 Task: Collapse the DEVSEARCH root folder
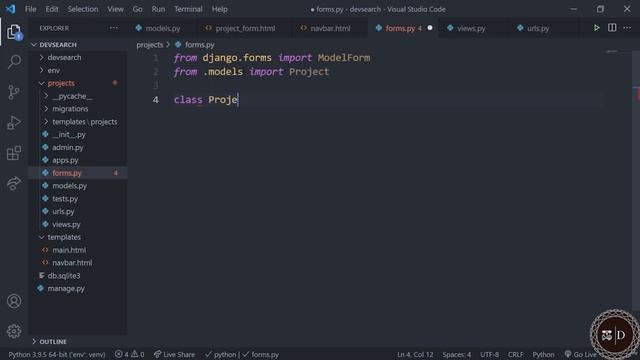78,44
